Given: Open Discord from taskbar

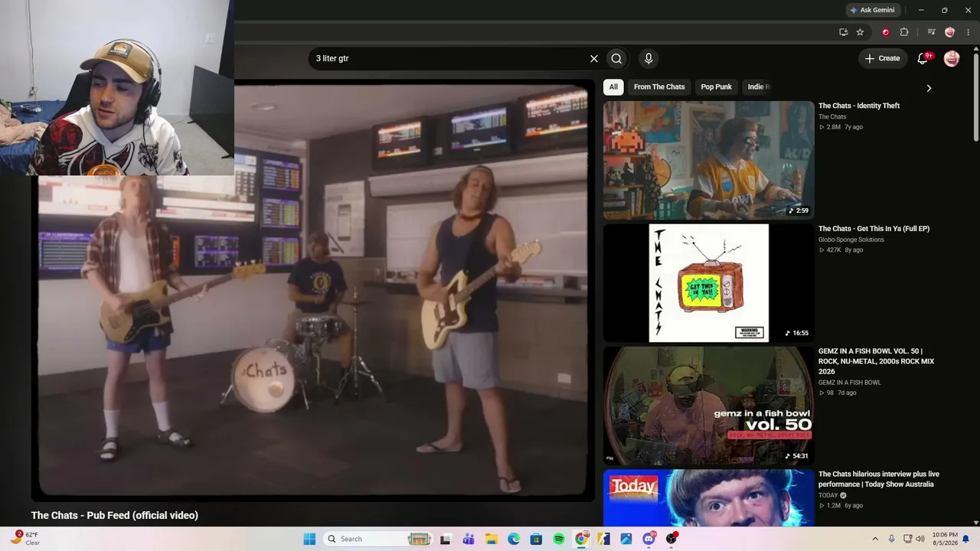Looking at the screenshot, I should (x=649, y=539).
